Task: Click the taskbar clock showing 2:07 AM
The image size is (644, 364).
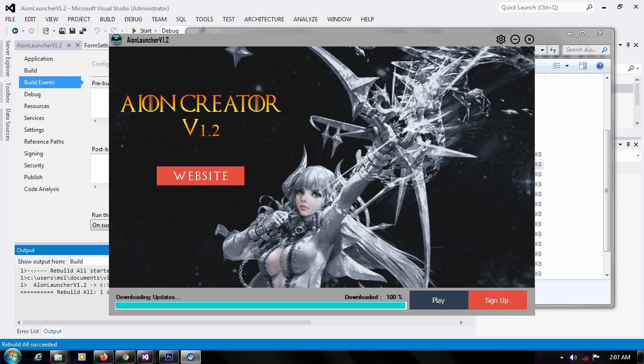Action: click(x=620, y=357)
